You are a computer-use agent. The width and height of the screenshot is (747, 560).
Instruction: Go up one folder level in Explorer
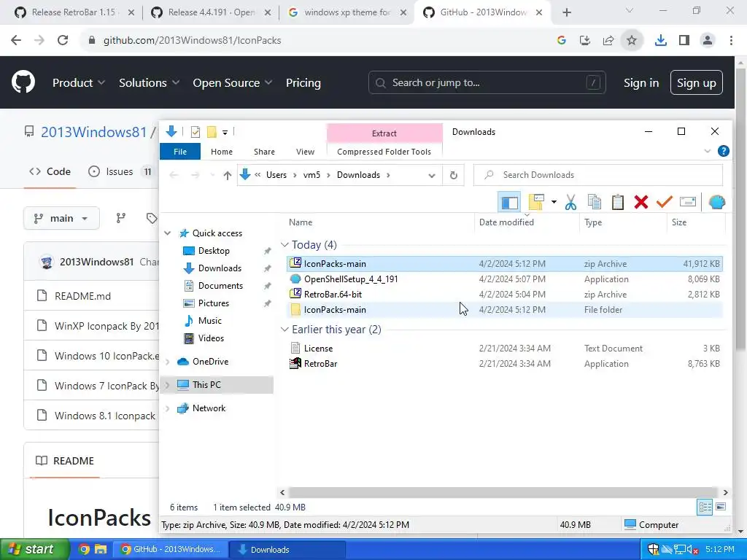tap(228, 175)
